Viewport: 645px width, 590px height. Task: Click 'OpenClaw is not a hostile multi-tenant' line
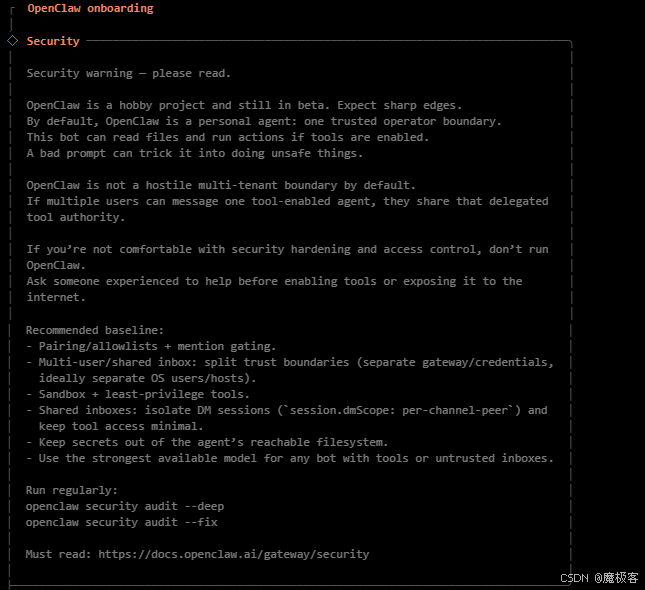221,185
